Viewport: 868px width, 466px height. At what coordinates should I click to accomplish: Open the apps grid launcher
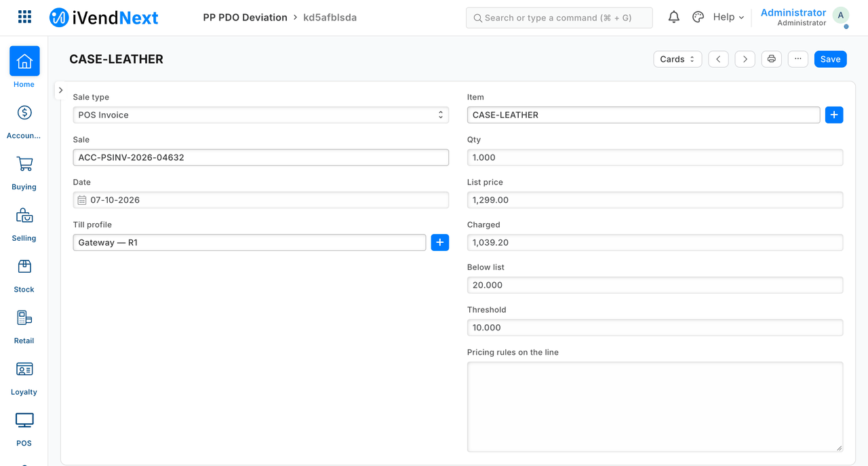(24, 17)
